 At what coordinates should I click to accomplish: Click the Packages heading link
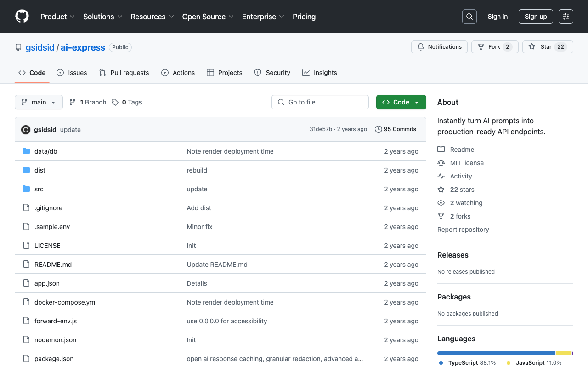[454, 297]
